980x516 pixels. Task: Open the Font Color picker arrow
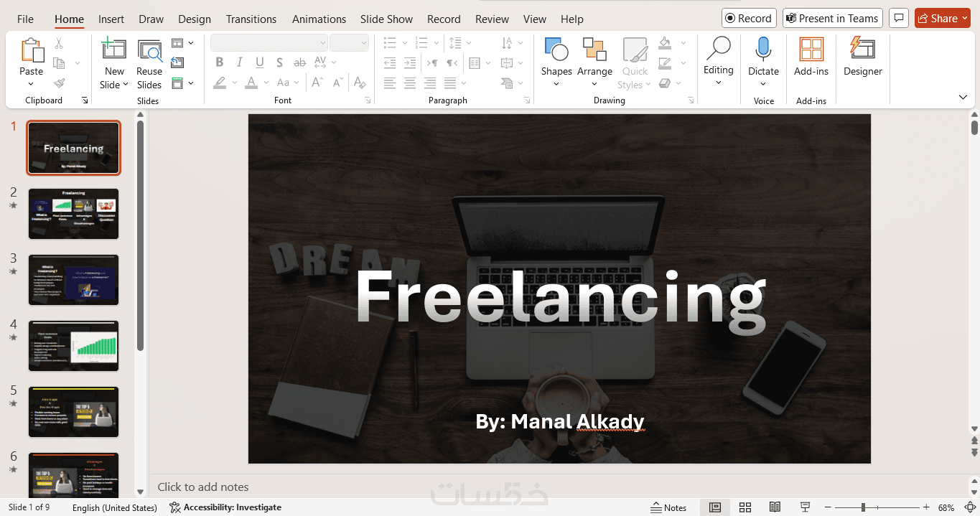[266, 83]
